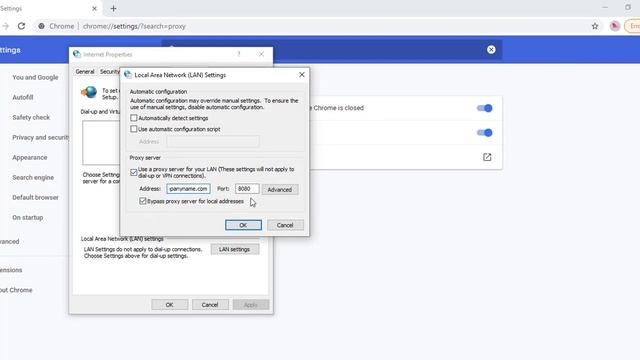Open the Chrome profile avatar
Screen dimensions: 640x360
pyautogui.click(x=615, y=26)
